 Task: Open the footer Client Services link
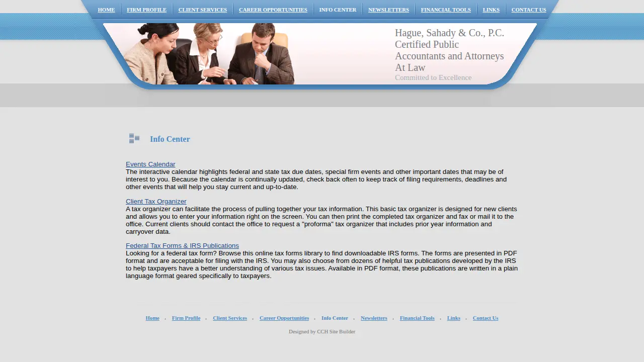230,318
